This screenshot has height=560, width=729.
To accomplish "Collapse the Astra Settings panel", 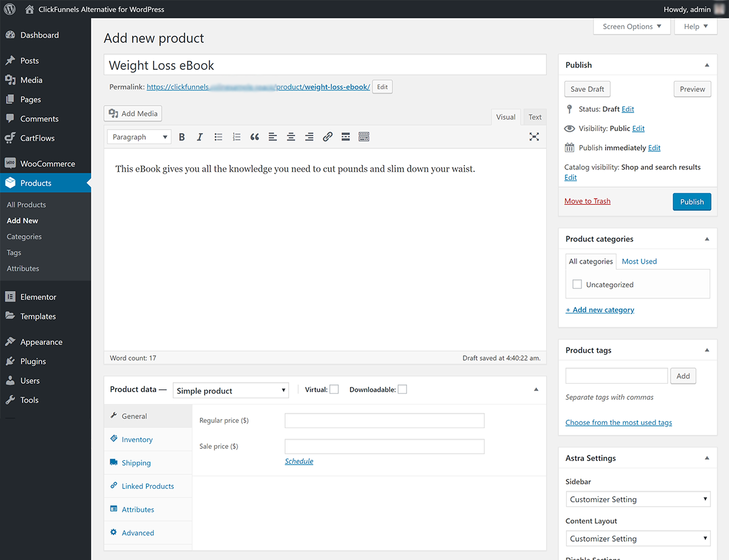I will click(x=707, y=459).
